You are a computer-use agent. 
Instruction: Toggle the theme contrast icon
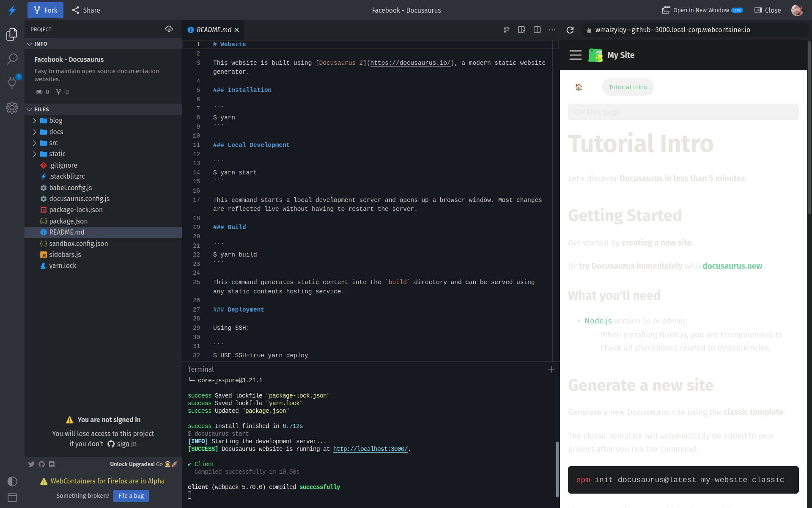click(x=12, y=481)
